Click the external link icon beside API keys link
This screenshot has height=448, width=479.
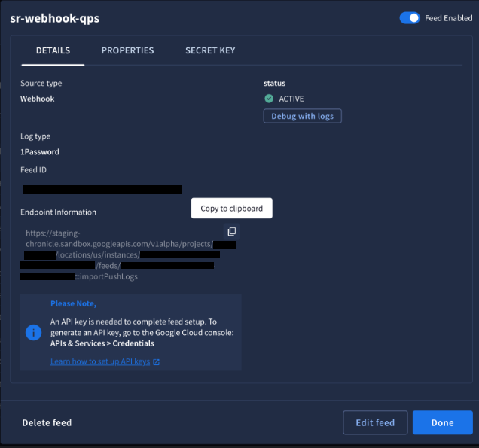coord(156,362)
